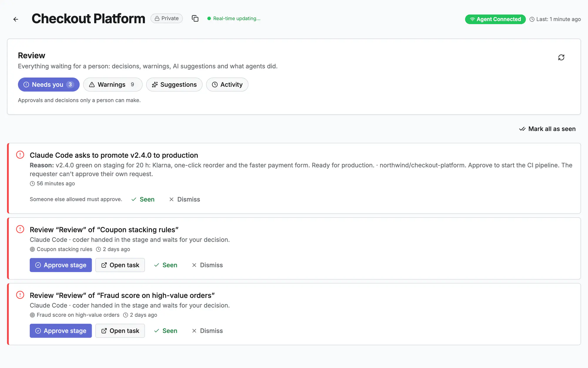Click the refresh icon in Review panel

click(561, 57)
